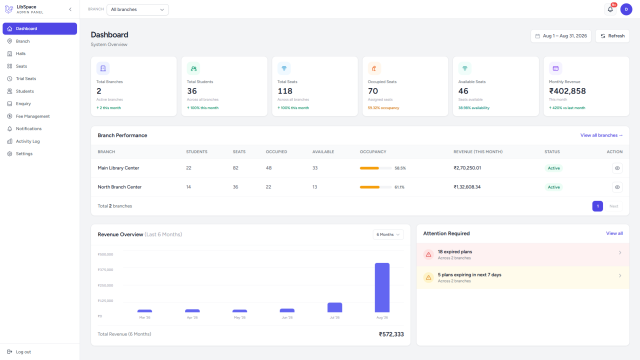Open the Dashboard menu item
This screenshot has width=640, height=360.
pos(40,29)
